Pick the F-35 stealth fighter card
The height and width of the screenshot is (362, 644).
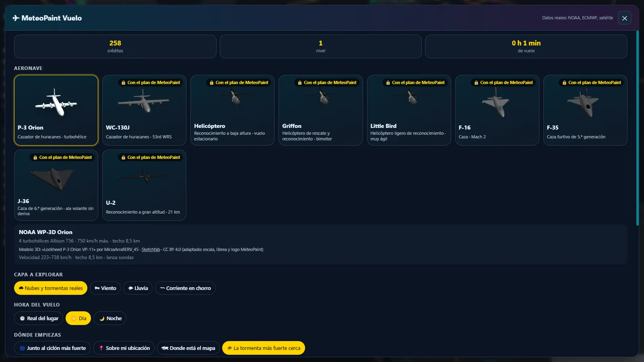pyautogui.click(x=585, y=110)
